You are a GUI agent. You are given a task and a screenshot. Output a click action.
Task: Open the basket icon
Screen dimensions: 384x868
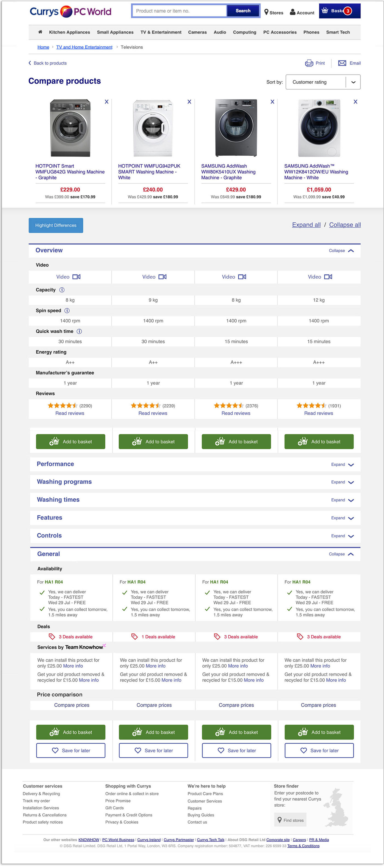(324, 11)
